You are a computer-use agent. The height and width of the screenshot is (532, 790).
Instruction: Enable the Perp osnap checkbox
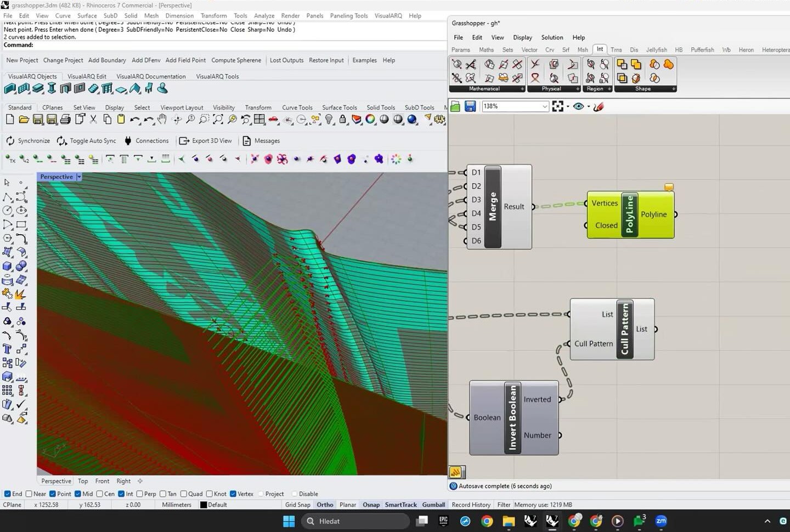[x=139, y=494]
